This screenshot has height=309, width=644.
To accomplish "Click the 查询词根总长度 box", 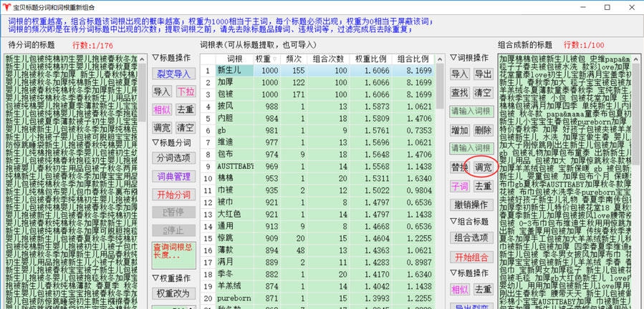I will 174,255.
